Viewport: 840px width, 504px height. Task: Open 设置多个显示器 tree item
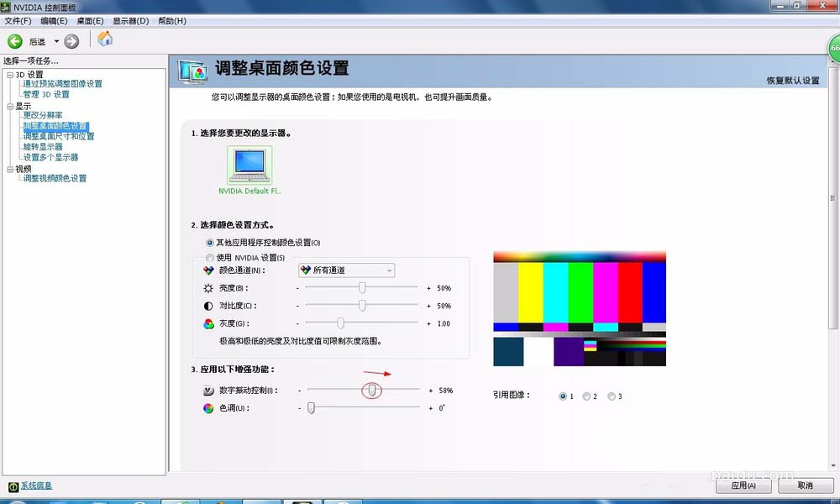click(51, 157)
